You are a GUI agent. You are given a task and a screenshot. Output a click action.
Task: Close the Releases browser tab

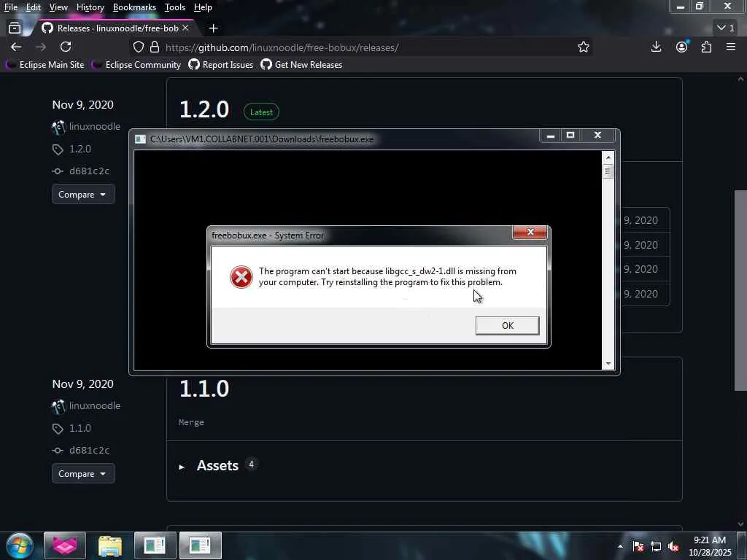click(x=185, y=28)
